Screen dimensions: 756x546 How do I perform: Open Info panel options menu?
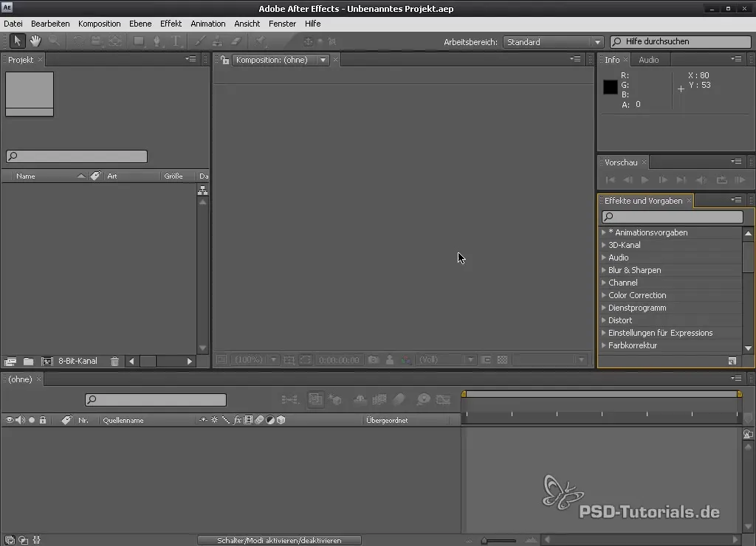[x=736, y=59]
